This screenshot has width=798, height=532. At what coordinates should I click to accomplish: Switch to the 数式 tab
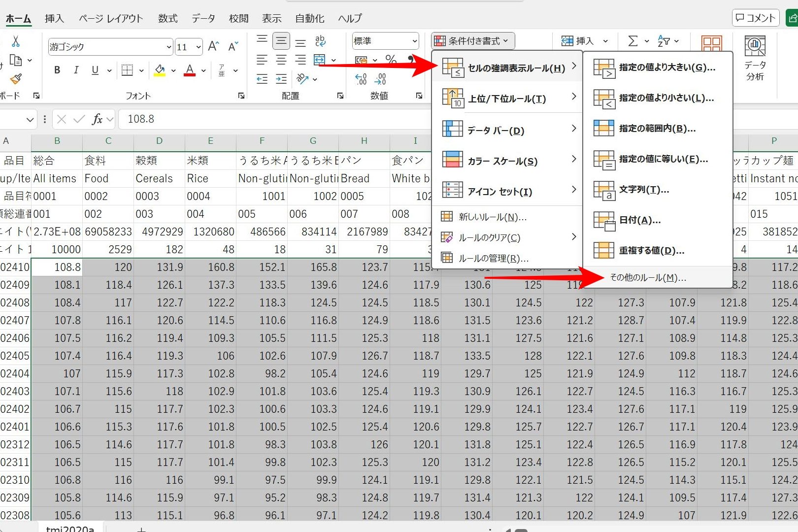[167, 18]
